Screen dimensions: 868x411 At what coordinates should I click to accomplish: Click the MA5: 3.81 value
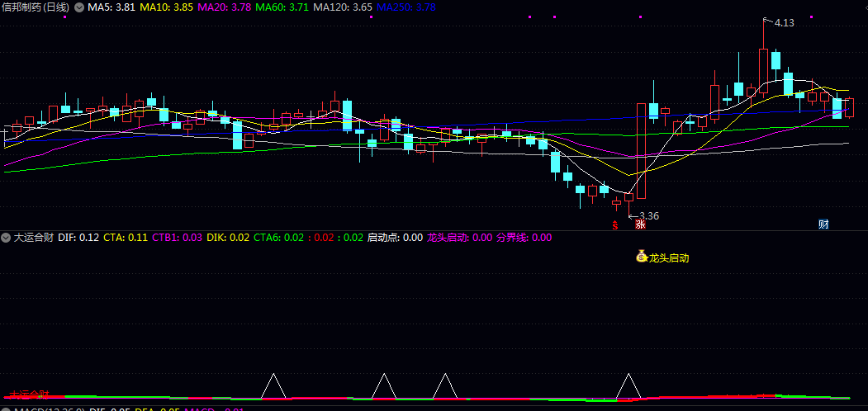111,7
